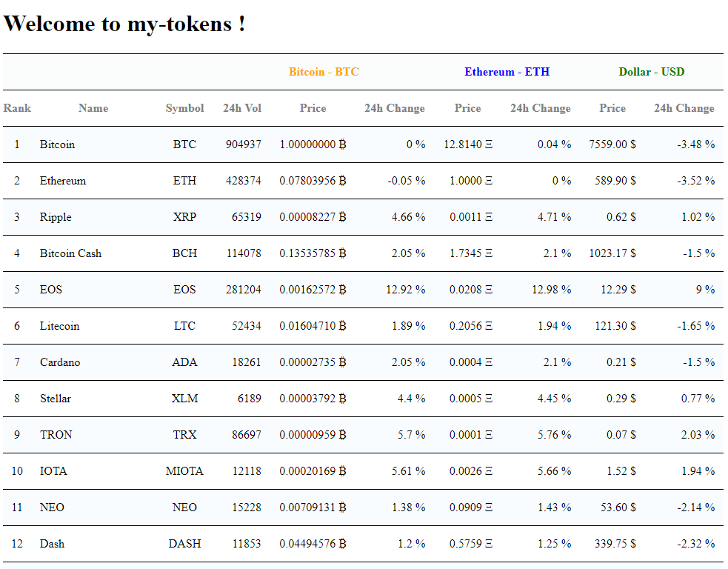Click the 0.07803956 BTC price
The height and width of the screenshot is (569, 728).
[313, 181]
